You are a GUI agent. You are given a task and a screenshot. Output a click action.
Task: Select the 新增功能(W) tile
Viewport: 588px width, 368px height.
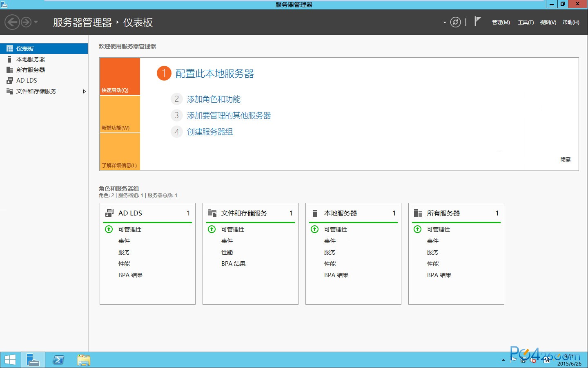(120, 114)
